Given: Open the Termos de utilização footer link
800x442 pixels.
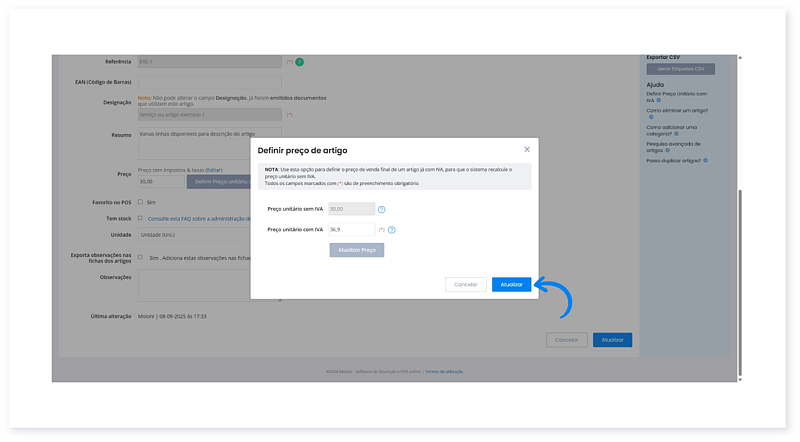Looking at the screenshot, I should [443, 371].
